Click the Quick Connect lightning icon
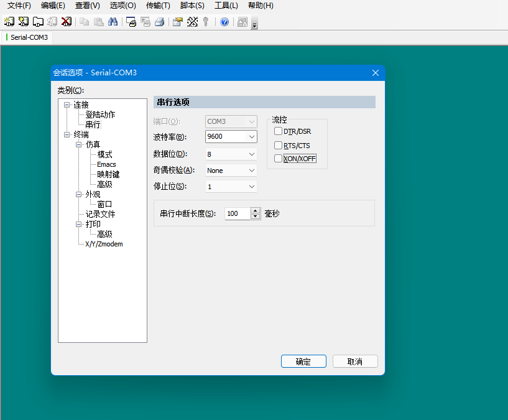The image size is (508, 420). coord(24,22)
